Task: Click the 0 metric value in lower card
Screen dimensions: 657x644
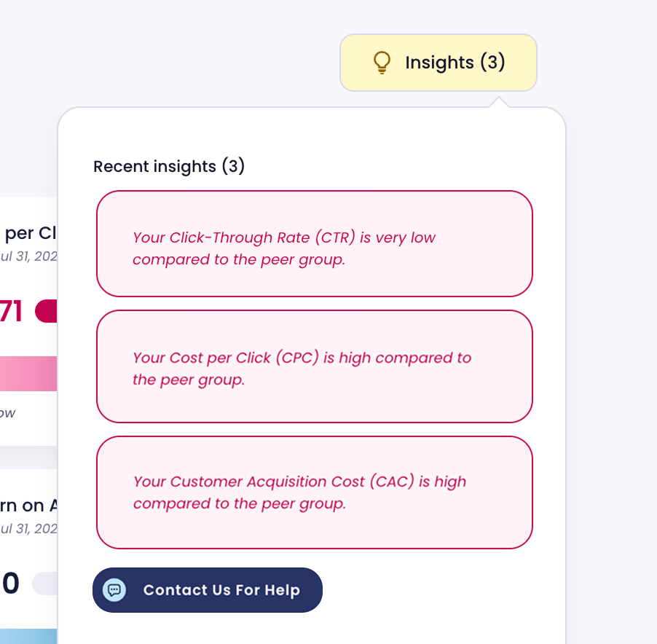Action: click(x=10, y=584)
